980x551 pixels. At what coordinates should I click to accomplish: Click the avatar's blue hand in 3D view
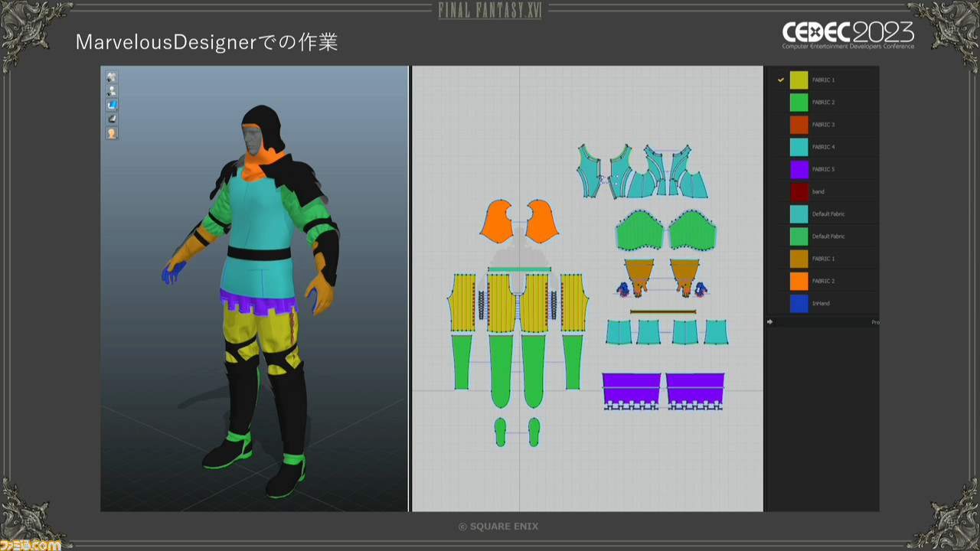click(x=174, y=271)
